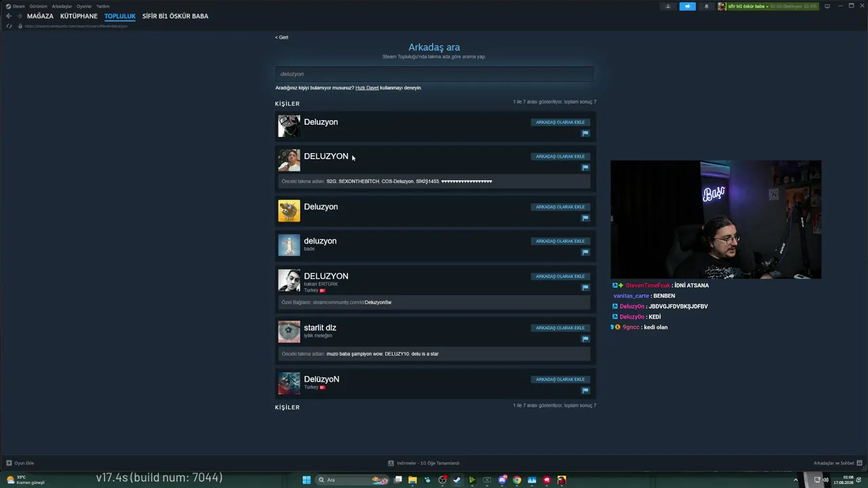868x488 pixels.
Task: Add first Deluzyon result as friend
Action: click(x=560, y=123)
